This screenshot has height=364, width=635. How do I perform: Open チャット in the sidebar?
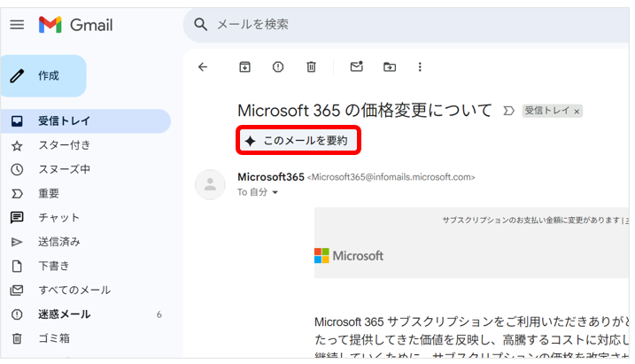pos(85,218)
